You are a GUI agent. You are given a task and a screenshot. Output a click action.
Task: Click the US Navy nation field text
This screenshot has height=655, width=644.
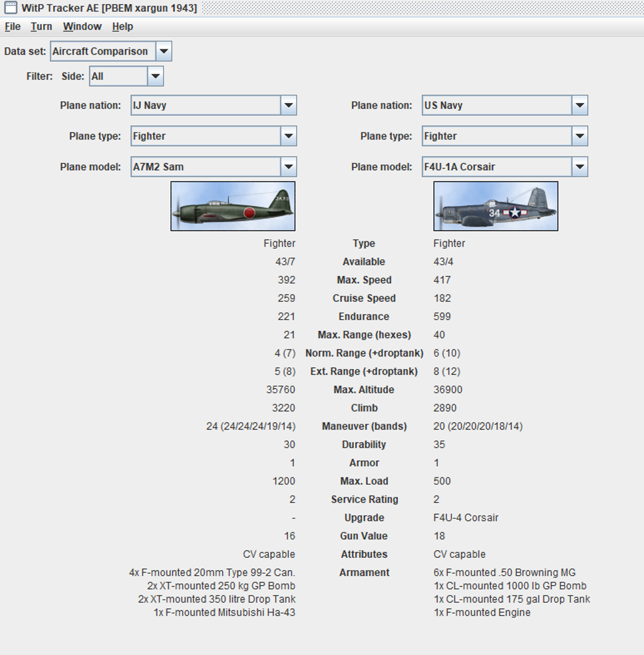(x=443, y=105)
